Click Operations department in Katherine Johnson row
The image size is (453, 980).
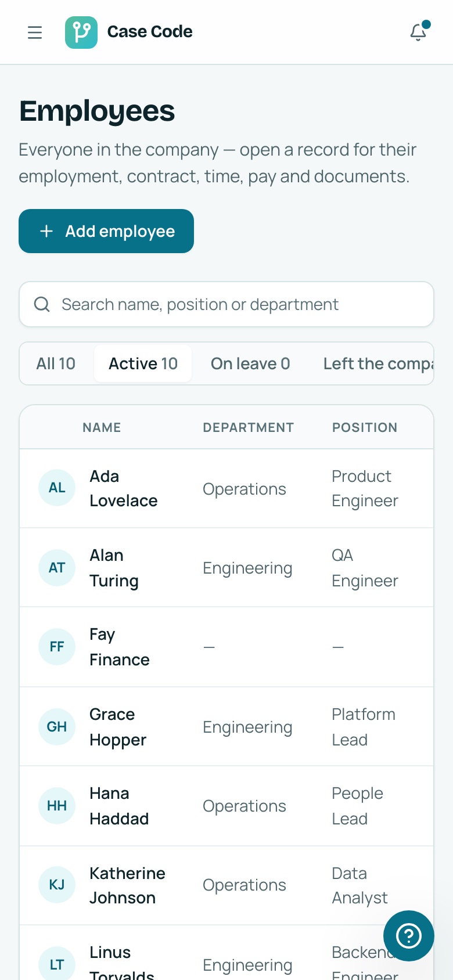click(245, 885)
